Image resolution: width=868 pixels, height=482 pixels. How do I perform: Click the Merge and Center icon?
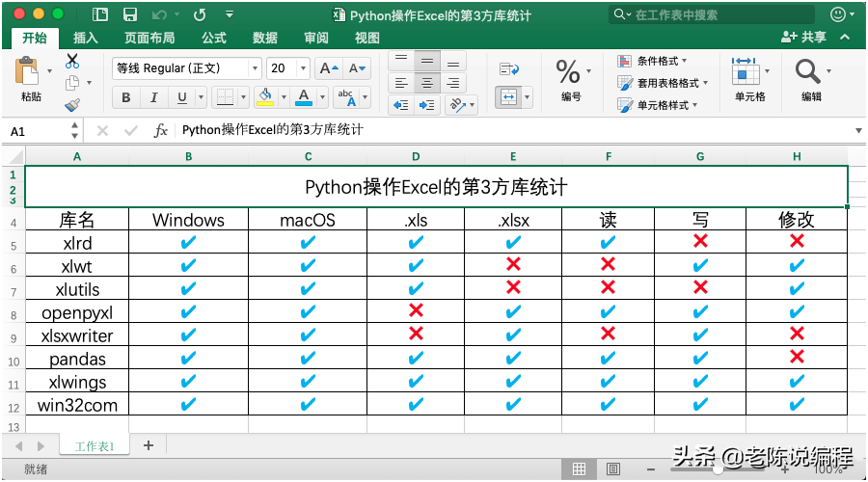point(508,97)
